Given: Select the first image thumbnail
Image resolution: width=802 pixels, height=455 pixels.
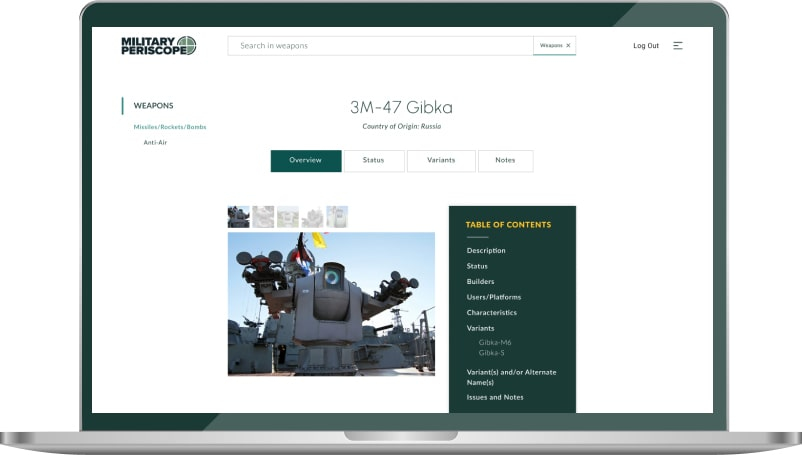Looking at the screenshot, I should click(239, 217).
